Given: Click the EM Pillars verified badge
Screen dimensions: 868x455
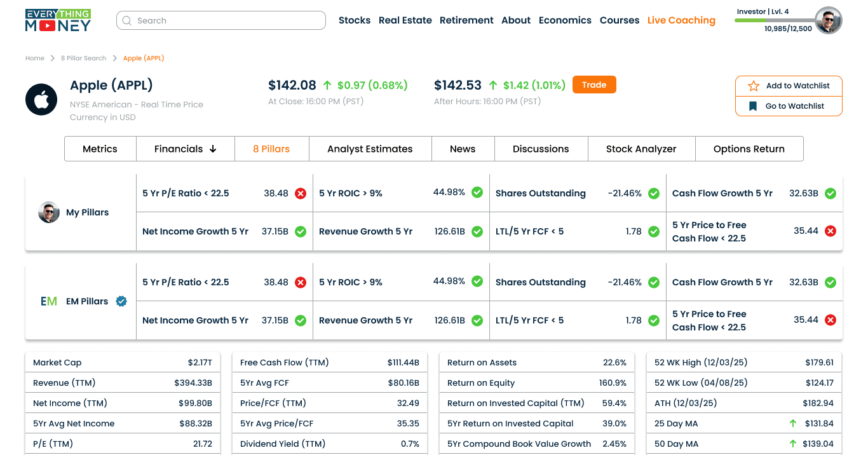Looking at the screenshot, I should (121, 301).
